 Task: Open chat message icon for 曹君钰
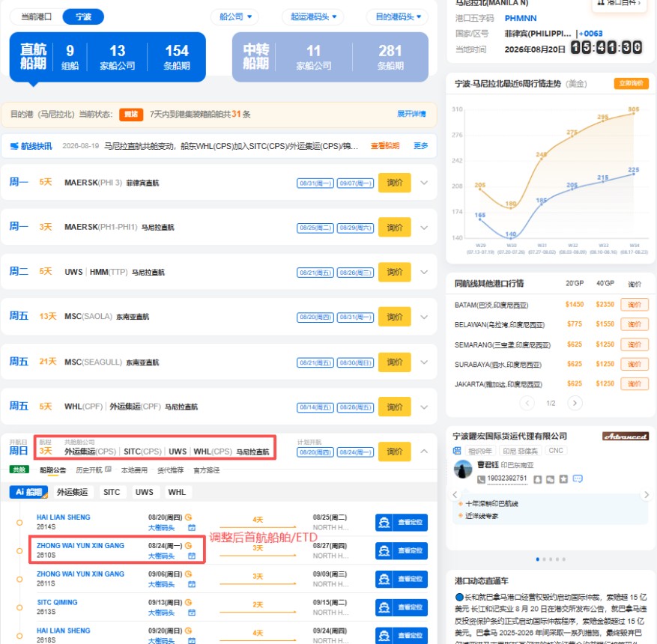pyautogui.click(x=578, y=479)
